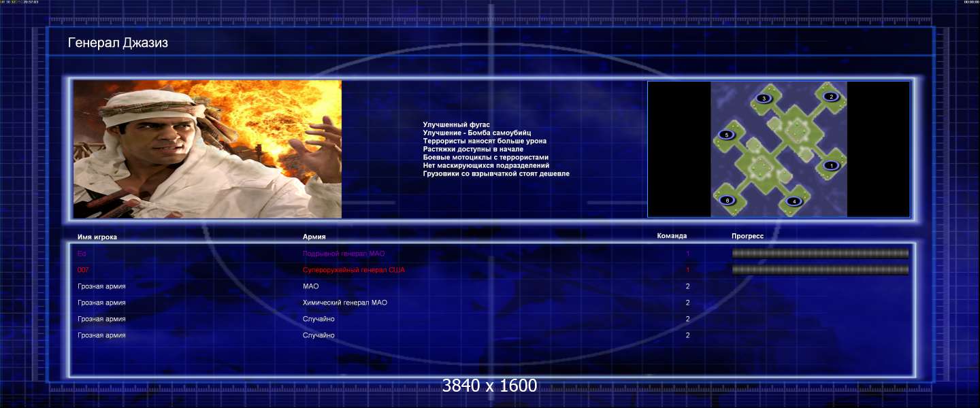
Task: Select 'Супероружейный генерал США' army entry
Action: click(354, 270)
